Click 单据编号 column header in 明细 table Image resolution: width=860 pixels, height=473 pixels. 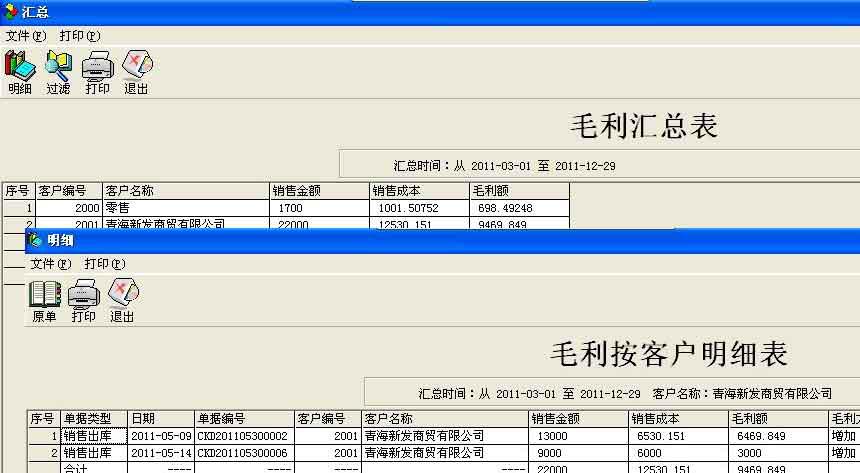tap(244, 419)
